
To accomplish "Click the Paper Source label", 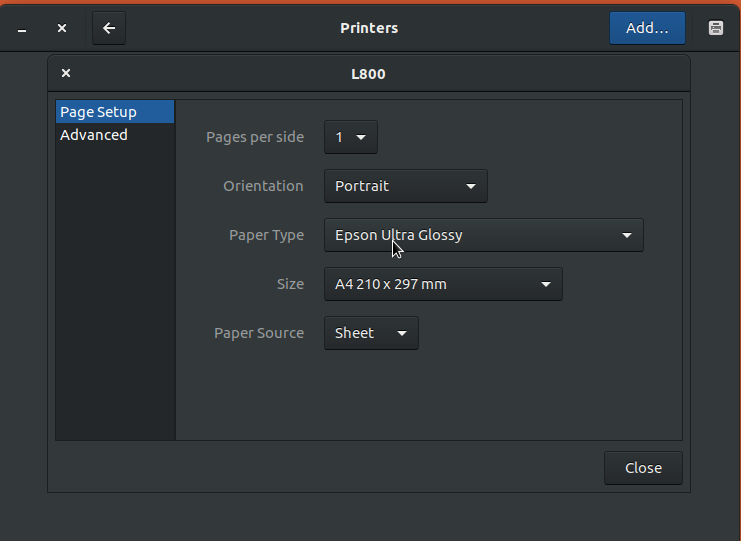I will pos(259,333).
